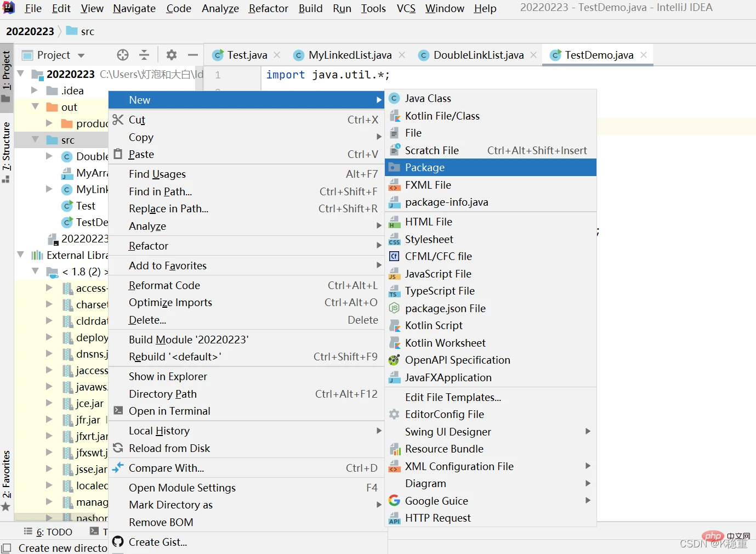Switch to the MyLinkedList.java tab
The width and height of the screenshot is (756, 554).
click(350, 55)
